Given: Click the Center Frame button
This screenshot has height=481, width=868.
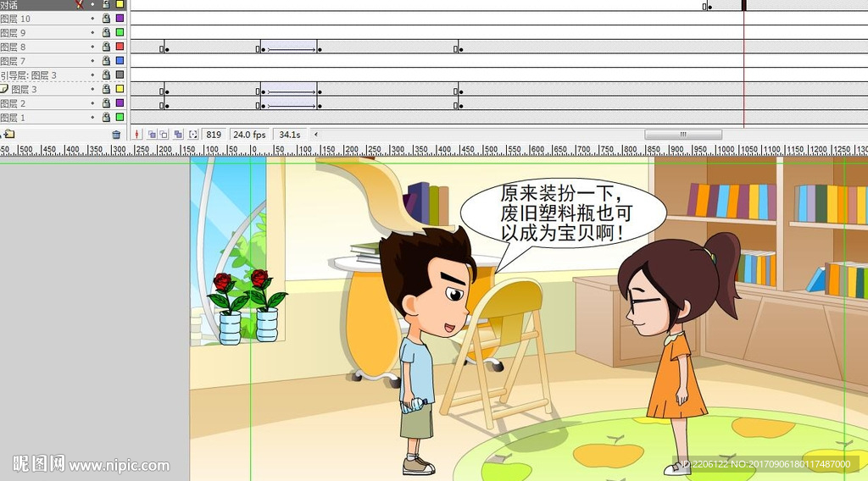Looking at the screenshot, I should pos(136,135).
